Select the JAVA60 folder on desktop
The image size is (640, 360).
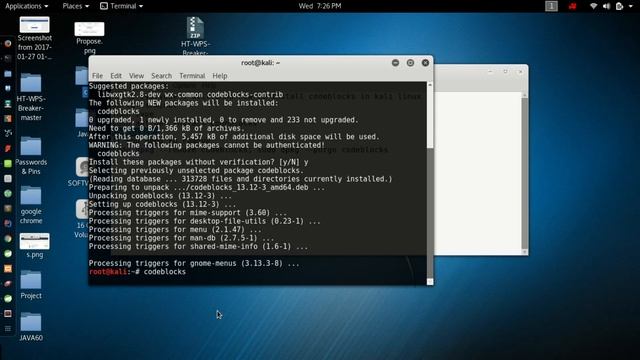[x=31, y=327]
